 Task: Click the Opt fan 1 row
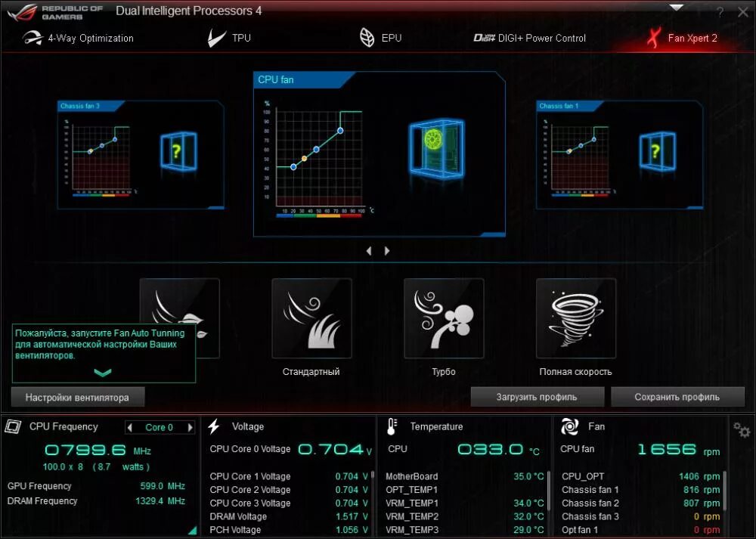click(641, 530)
